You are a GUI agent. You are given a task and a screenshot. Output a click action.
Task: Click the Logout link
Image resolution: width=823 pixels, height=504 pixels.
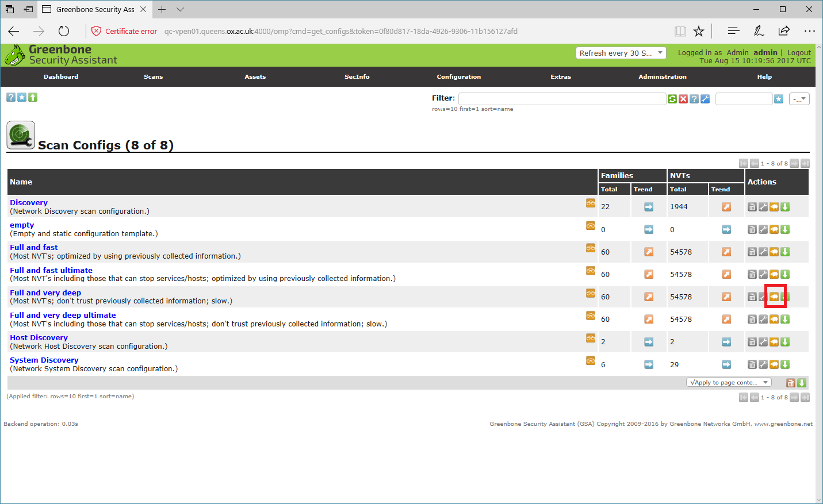coord(799,52)
